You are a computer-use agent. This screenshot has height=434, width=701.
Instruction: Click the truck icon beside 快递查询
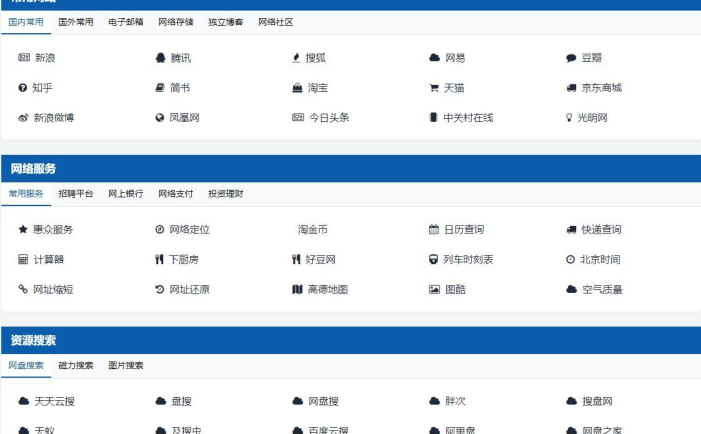[x=571, y=230]
